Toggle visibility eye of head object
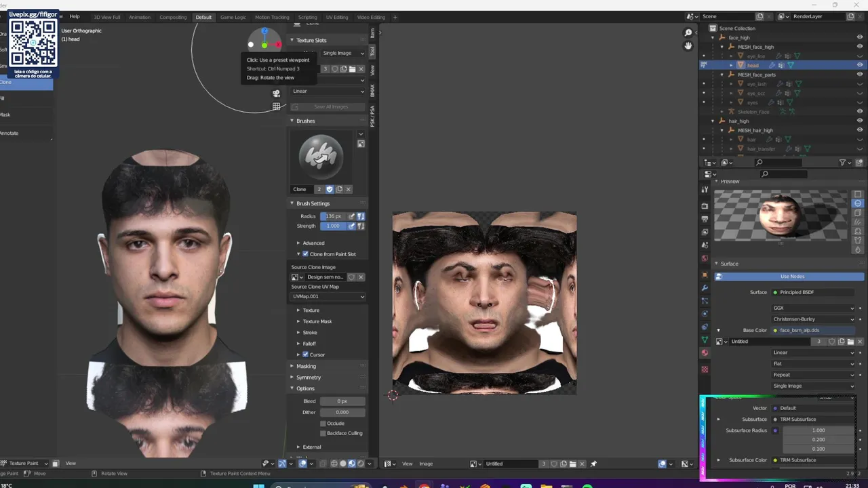 coord(860,65)
